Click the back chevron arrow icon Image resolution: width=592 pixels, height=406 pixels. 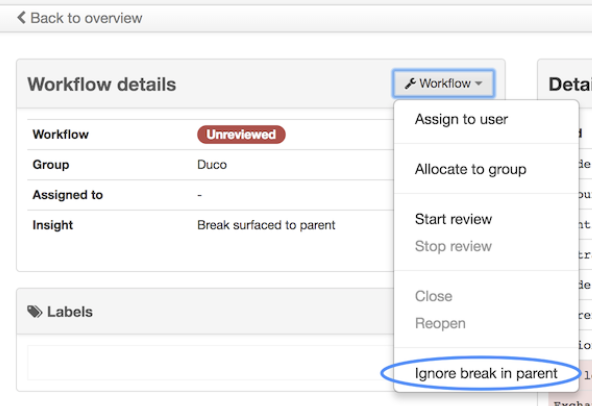22,17
